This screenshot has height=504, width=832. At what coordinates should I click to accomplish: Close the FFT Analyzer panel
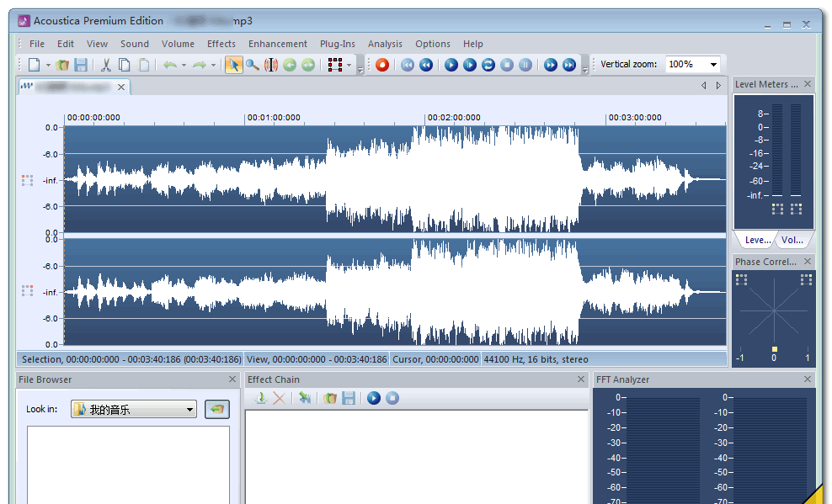click(x=807, y=379)
